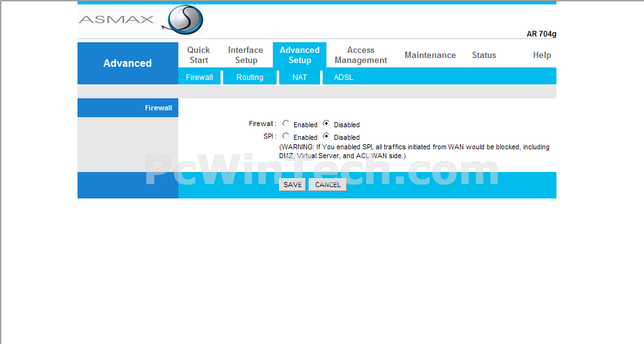Viewport: 644px width, 344px height.
Task: Open the Routing submenu
Action: pyautogui.click(x=250, y=77)
